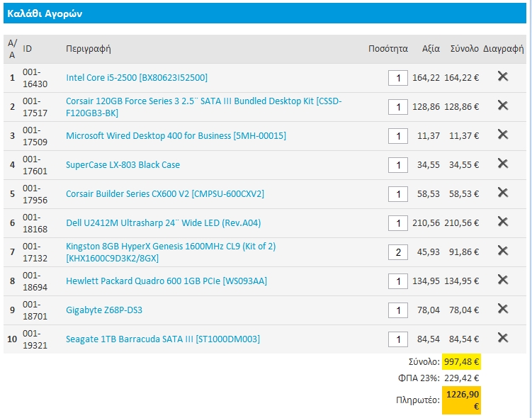Screen dimensions: 532x418
Task: Select product ID 001-19321
Action: point(35,339)
